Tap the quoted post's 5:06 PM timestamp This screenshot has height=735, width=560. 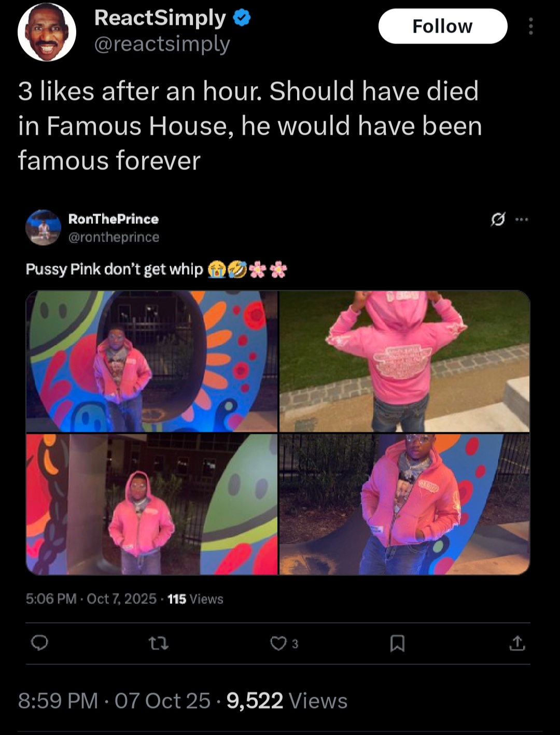[51, 599]
